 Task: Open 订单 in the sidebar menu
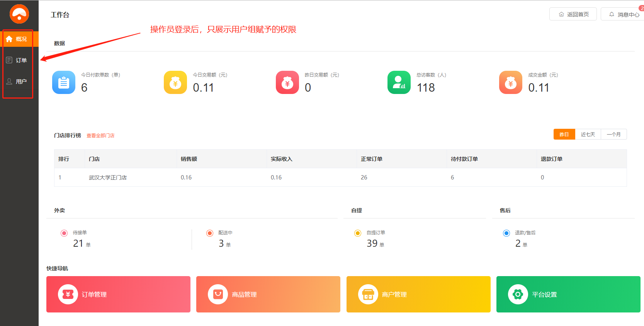coord(17,60)
